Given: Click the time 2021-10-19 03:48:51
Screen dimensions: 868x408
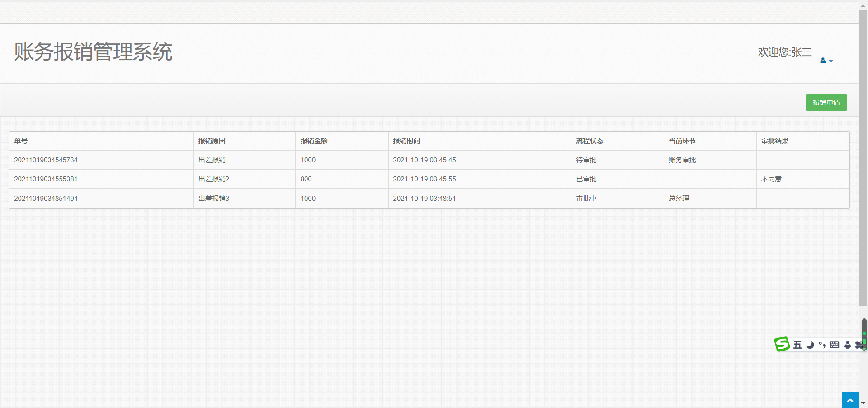Looking at the screenshot, I should tap(425, 199).
